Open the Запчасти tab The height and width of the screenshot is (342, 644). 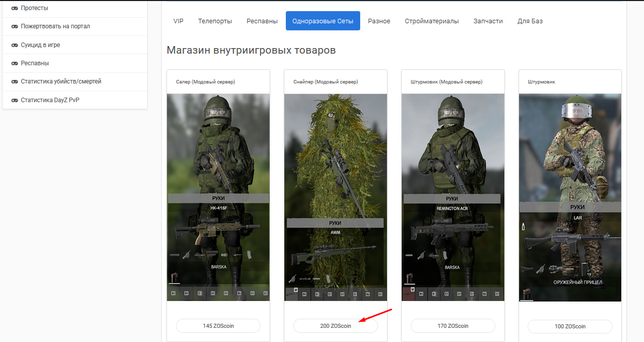point(488,21)
